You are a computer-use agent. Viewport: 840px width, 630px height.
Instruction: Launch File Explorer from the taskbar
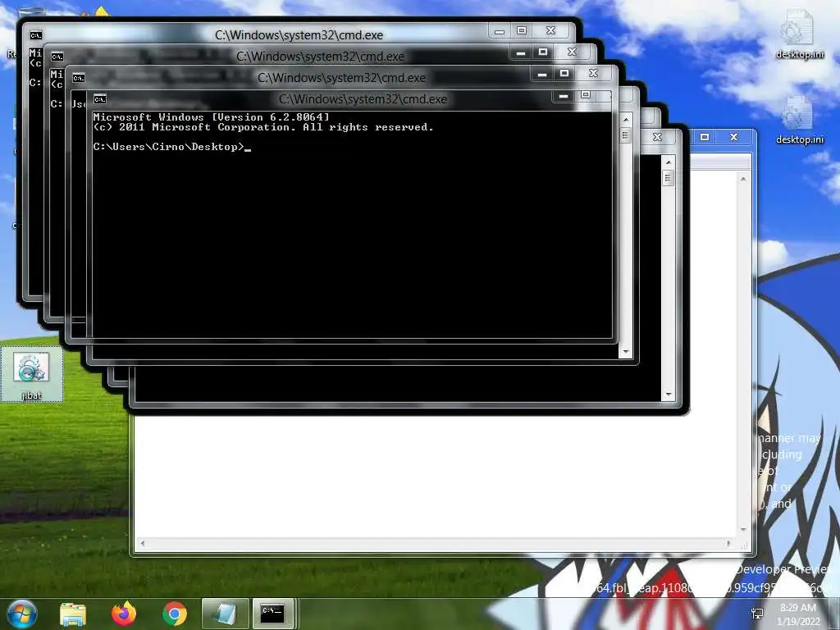coord(73,614)
